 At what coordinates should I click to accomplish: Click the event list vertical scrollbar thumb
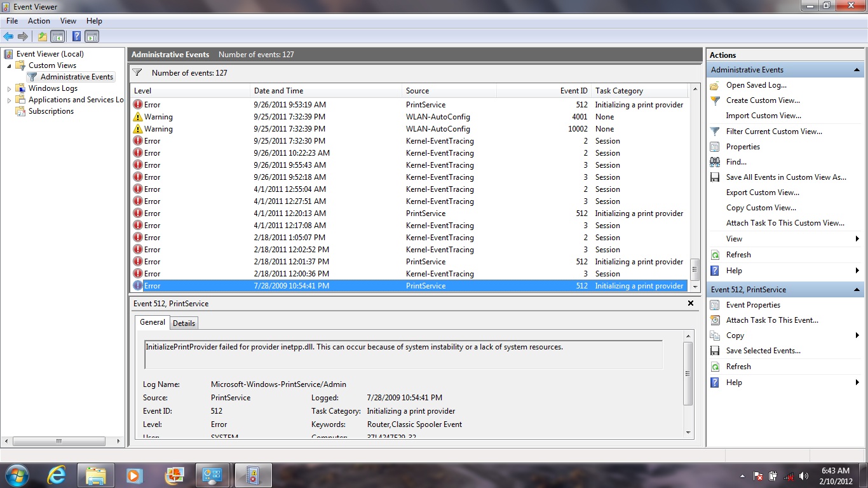click(x=695, y=270)
